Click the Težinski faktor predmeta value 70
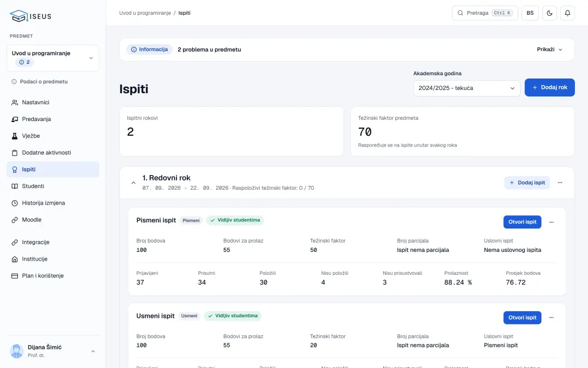Screen dimensions: 588x368 coord(365,132)
